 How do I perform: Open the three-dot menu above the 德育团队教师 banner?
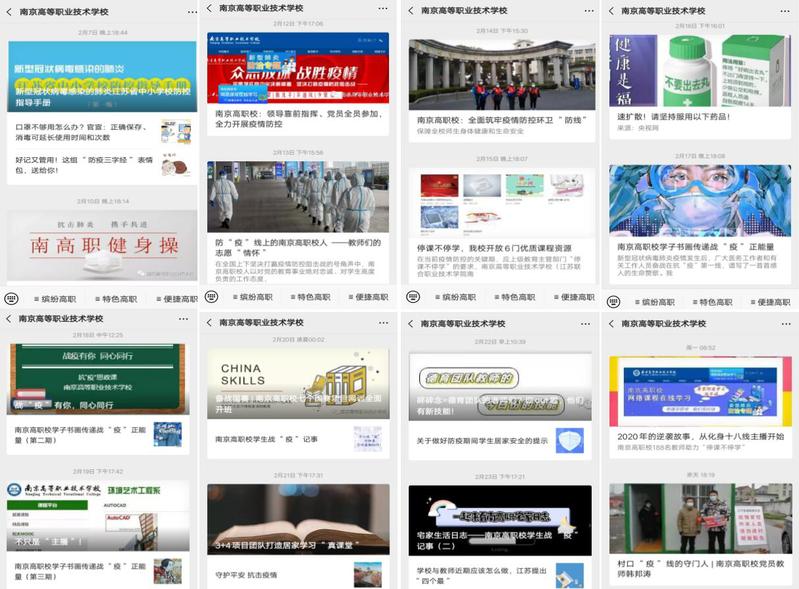click(583, 323)
